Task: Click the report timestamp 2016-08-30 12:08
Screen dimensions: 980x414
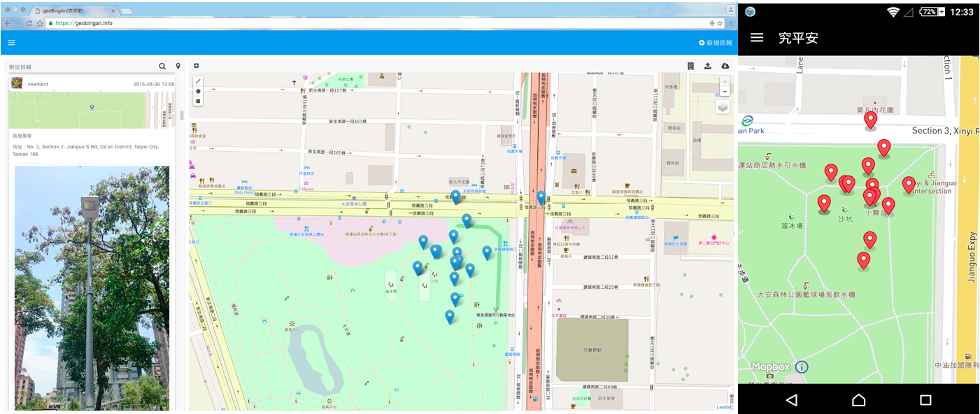Action: point(154,84)
